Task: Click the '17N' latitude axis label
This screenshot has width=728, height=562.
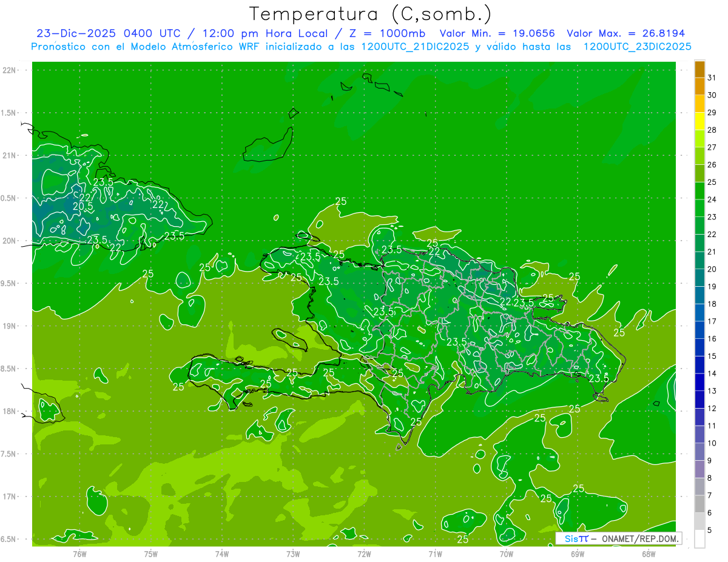Action: [10, 497]
